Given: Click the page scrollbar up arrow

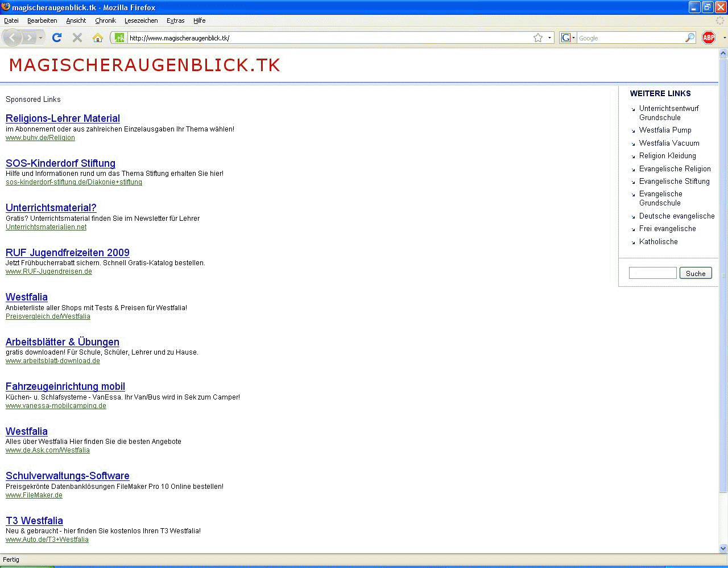Looking at the screenshot, I should (723, 53).
